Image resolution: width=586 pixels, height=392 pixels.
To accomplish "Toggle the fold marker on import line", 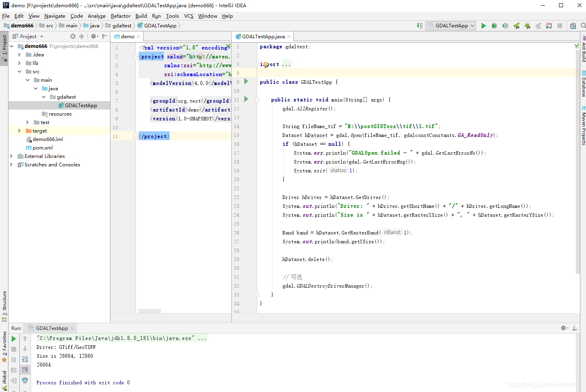I will 257,64.
